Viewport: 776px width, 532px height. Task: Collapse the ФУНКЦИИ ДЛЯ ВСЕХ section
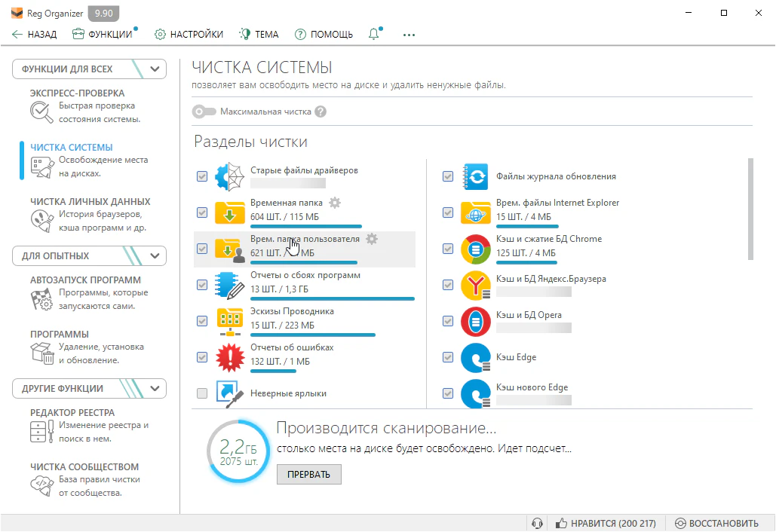[155, 69]
